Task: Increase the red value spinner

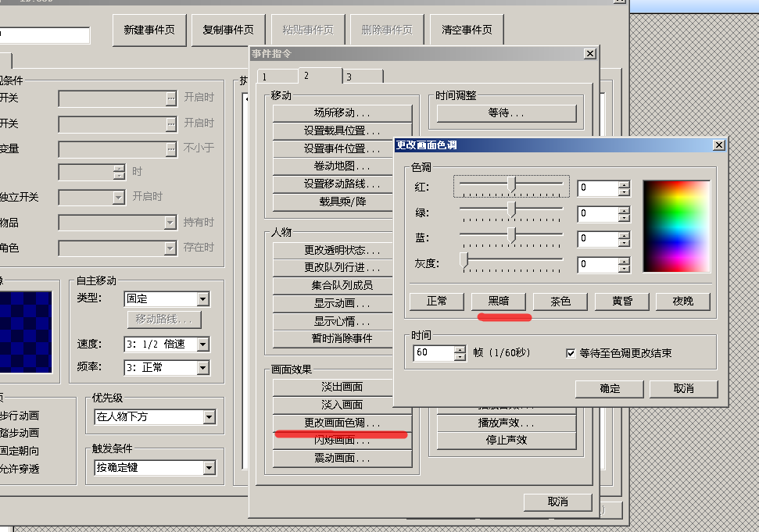Action: click(625, 184)
